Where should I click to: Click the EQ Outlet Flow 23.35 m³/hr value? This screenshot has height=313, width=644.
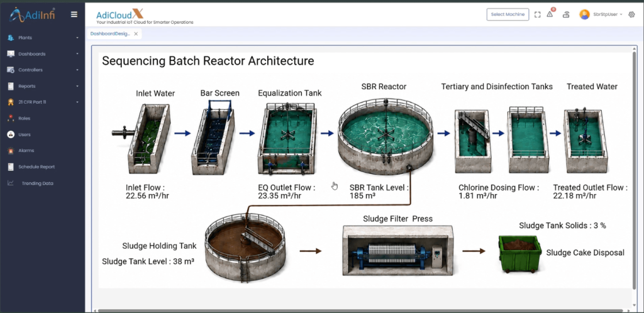coord(280,195)
